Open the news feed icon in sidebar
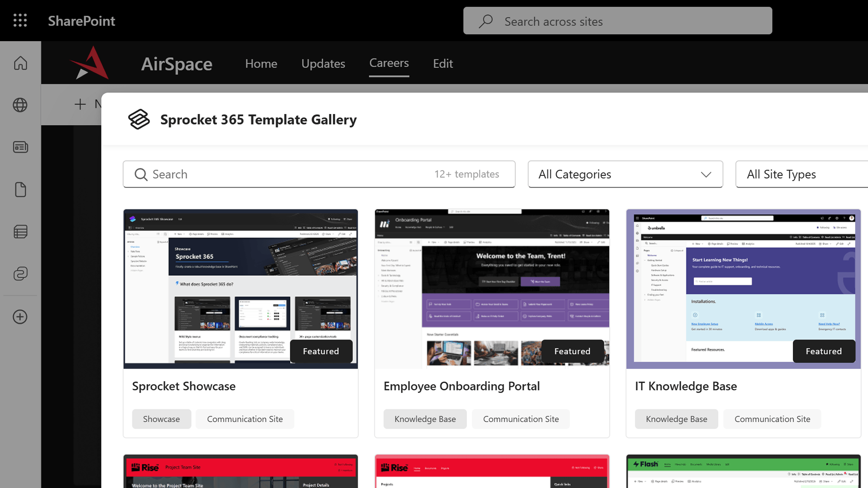 click(20, 147)
